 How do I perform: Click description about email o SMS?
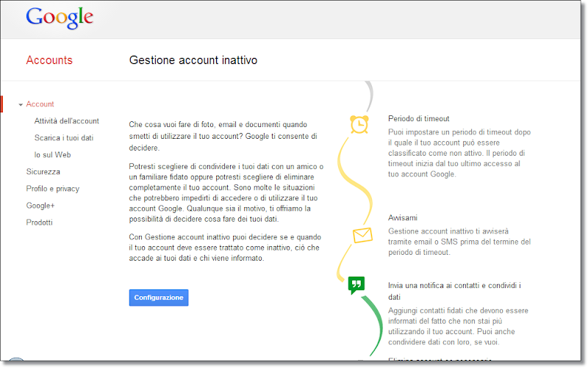459,242
